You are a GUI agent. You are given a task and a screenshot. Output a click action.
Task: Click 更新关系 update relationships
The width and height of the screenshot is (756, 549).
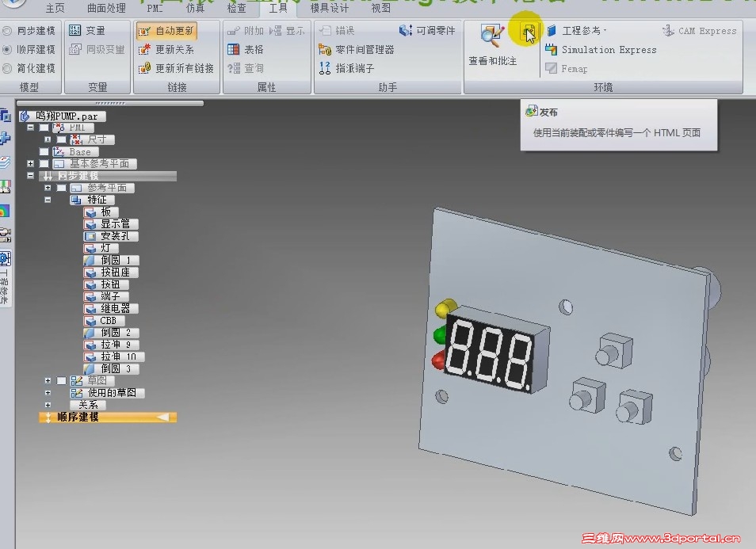(166, 49)
